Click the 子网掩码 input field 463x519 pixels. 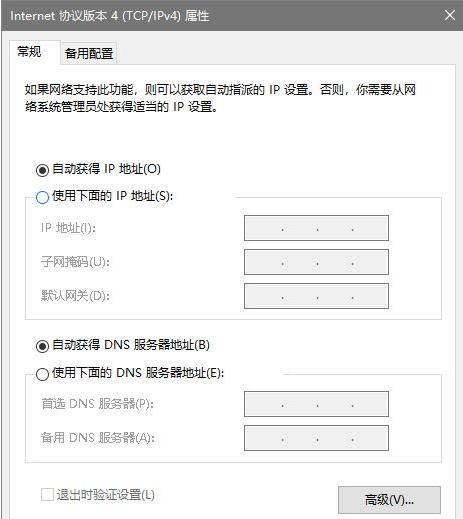[316, 262]
